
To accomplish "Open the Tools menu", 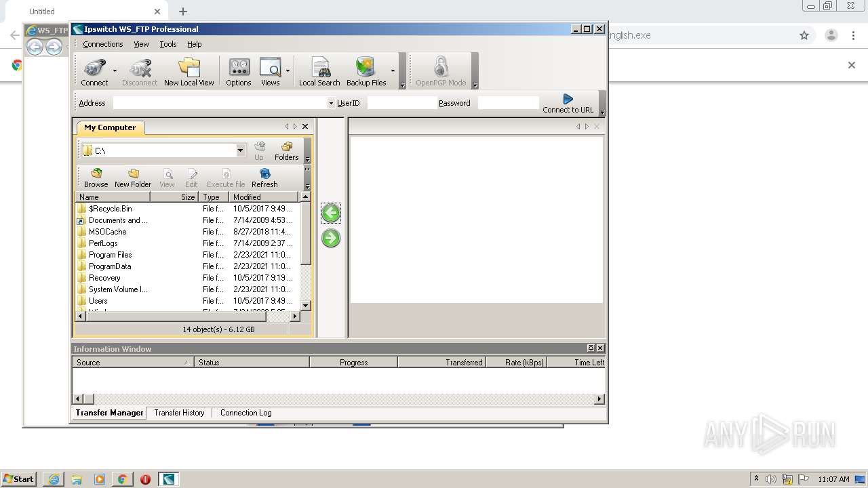I will click(x=168, y=44).
